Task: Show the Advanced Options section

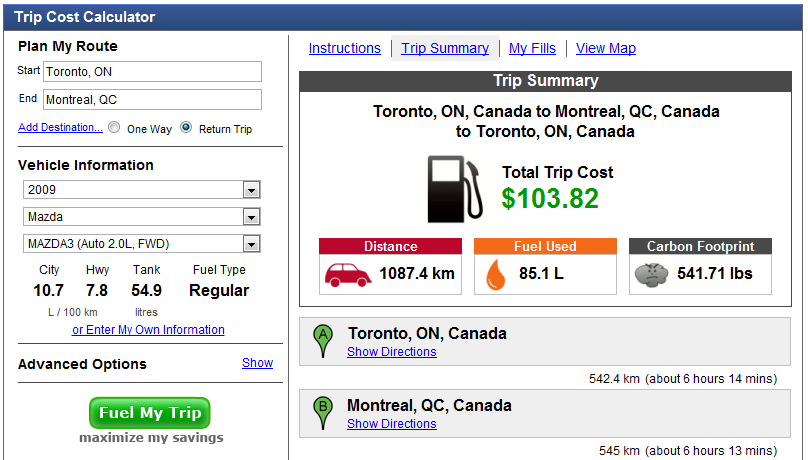Action: [x=257, y=363]
